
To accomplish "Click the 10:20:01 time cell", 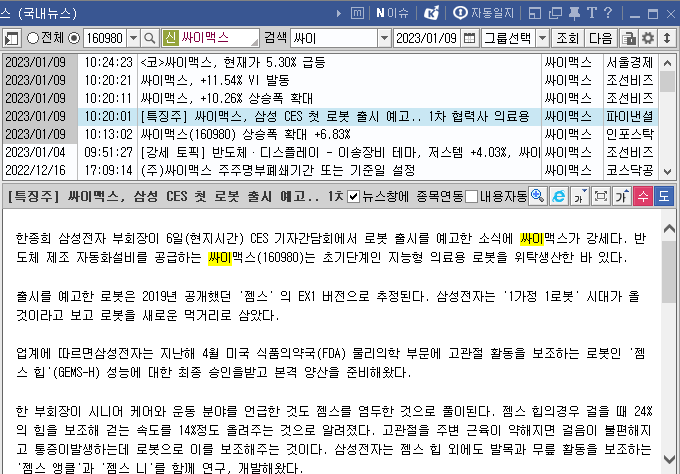I will click(x=108, y=117).
